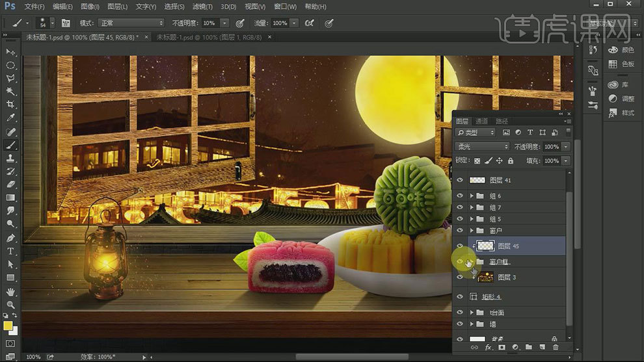Select the Hand tool

(x=10, y=292)
